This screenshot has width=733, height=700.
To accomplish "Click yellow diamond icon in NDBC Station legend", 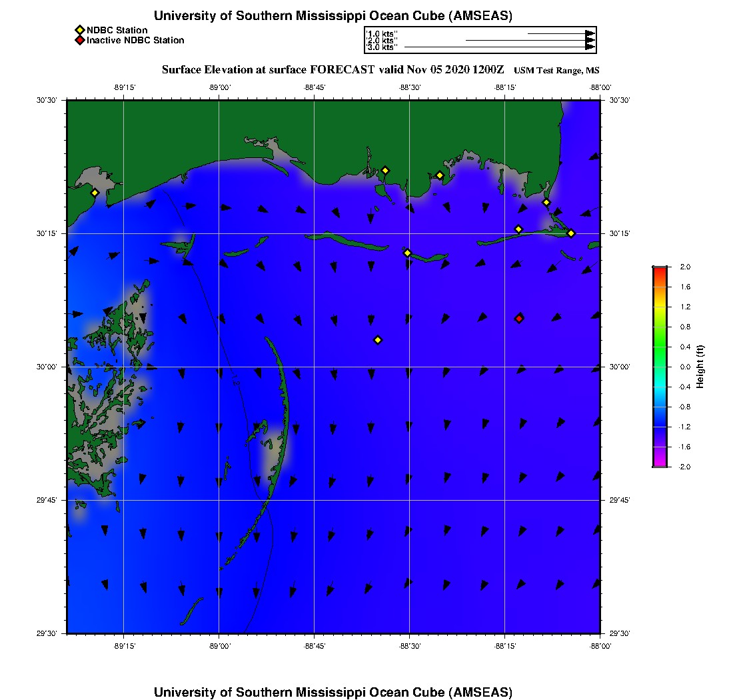I will (79, 30).
